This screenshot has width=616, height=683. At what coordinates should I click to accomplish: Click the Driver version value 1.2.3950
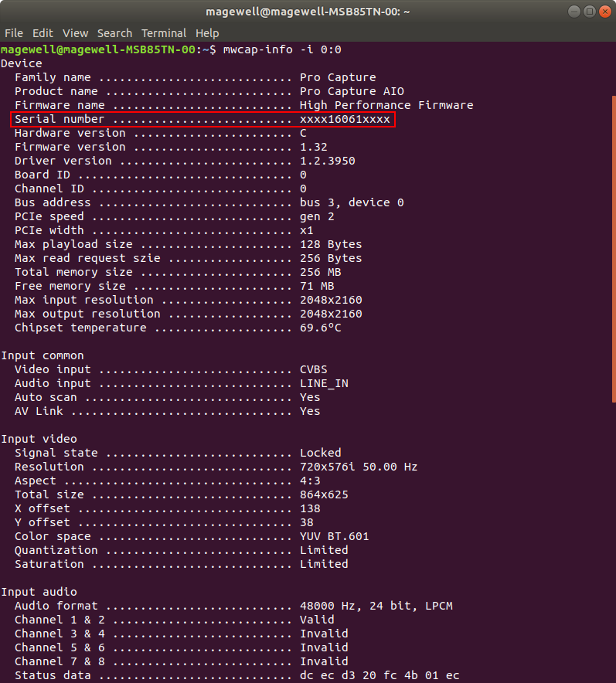coord(328,161)
